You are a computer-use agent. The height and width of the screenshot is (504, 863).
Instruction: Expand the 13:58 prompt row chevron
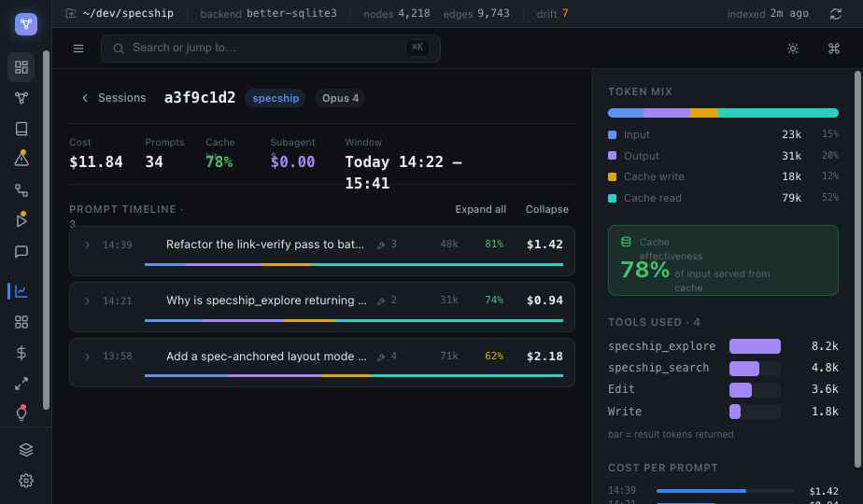[x=87, y=357]
